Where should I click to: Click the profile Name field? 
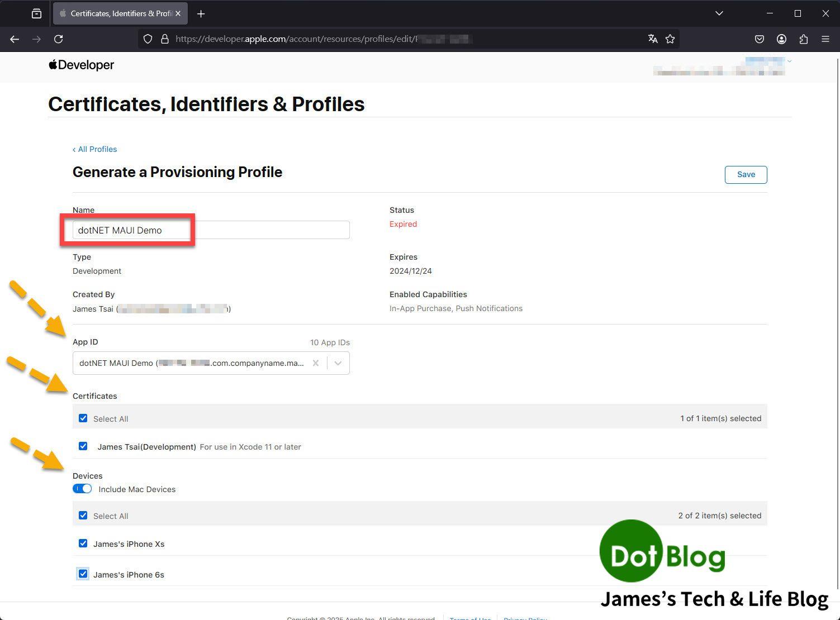pos(211,230)
